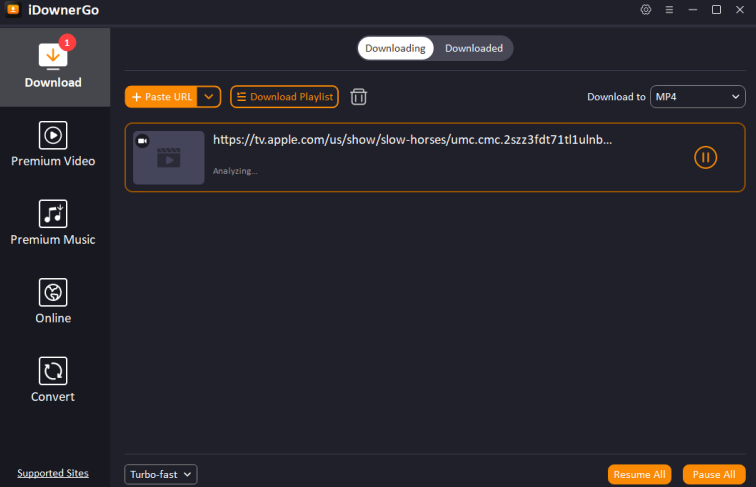
Task: Open the Premium Video section
Action: point(53,144)
